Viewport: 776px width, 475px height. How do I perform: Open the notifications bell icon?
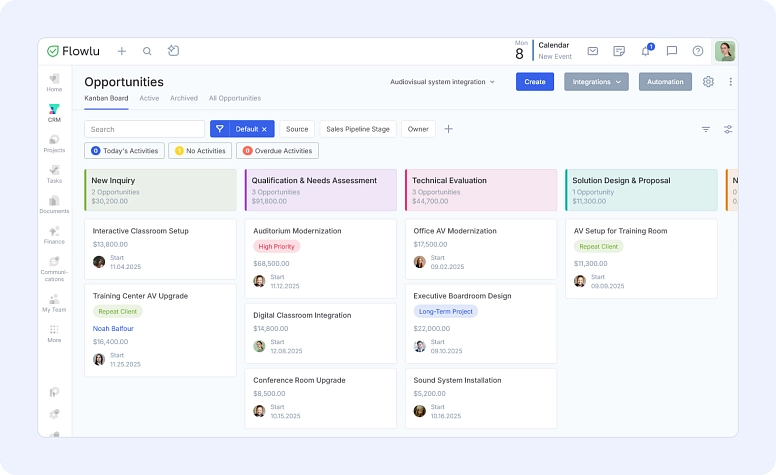(x=646, y=51)
